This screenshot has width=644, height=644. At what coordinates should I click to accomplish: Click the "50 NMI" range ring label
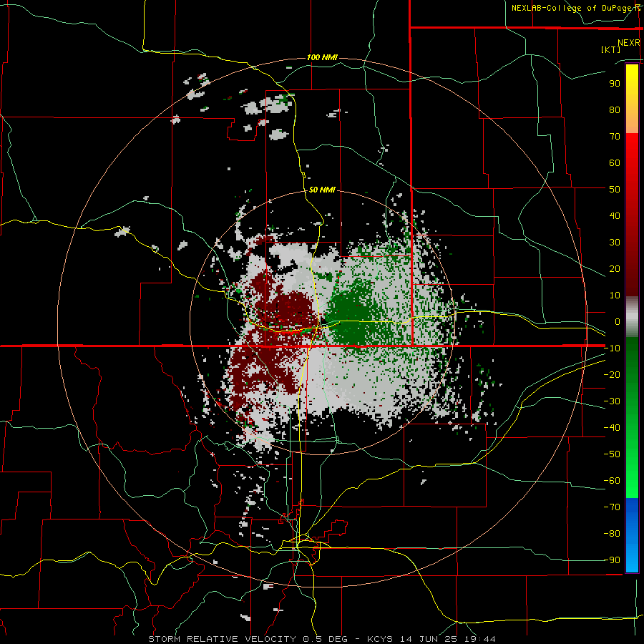[x=322, y=190]
